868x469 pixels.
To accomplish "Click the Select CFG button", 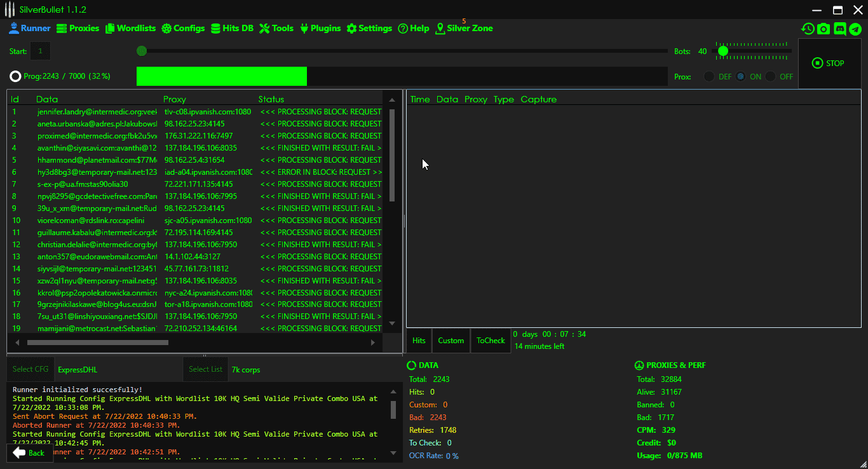I will pos(31,369).
